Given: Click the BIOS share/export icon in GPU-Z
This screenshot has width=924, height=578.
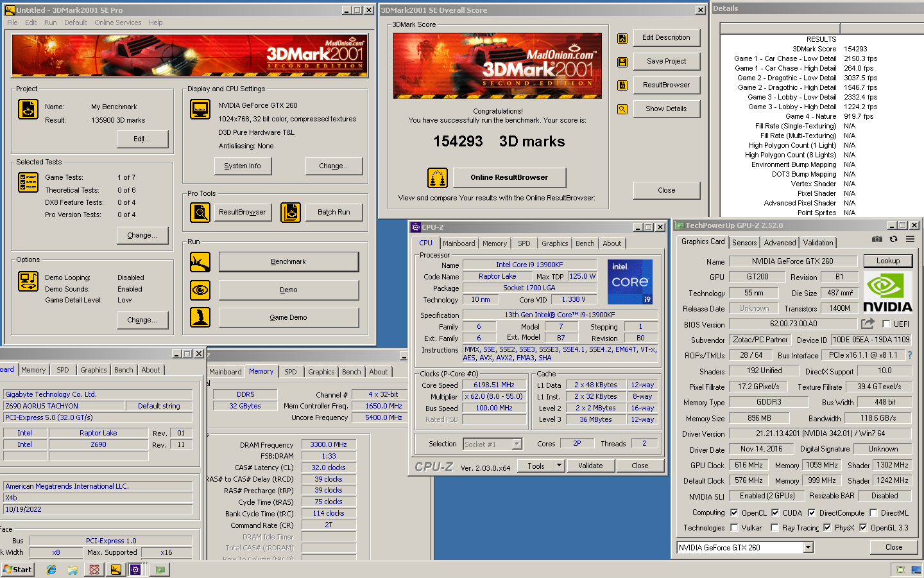Looking at the screenshot, I should pyautogui.click(x=868, y=324).
